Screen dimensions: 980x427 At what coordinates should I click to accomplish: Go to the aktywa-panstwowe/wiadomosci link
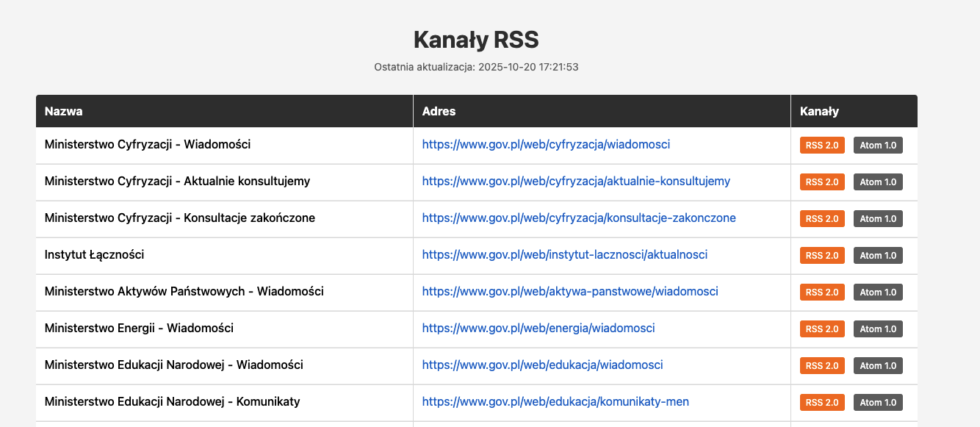(570, 292)
